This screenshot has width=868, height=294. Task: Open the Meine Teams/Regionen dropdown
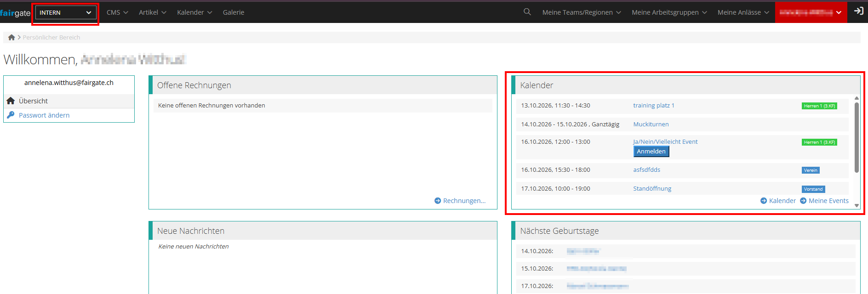pos(582,12)
